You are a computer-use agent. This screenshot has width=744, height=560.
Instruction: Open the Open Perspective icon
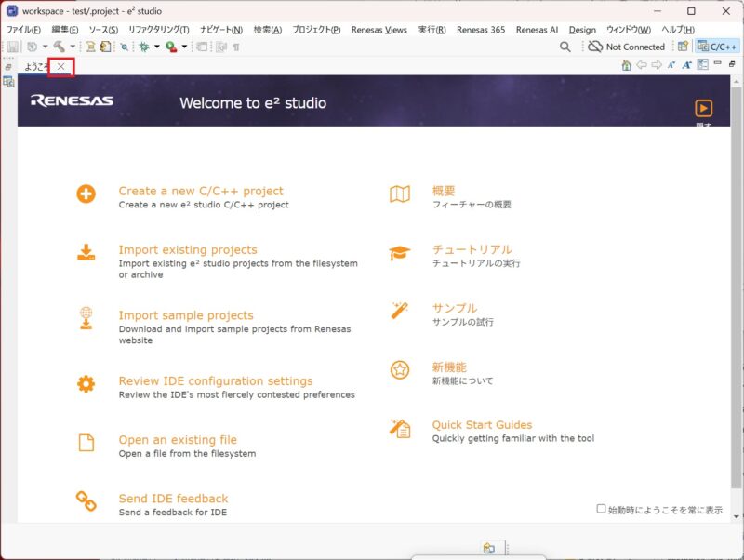(x=684, y=47)
